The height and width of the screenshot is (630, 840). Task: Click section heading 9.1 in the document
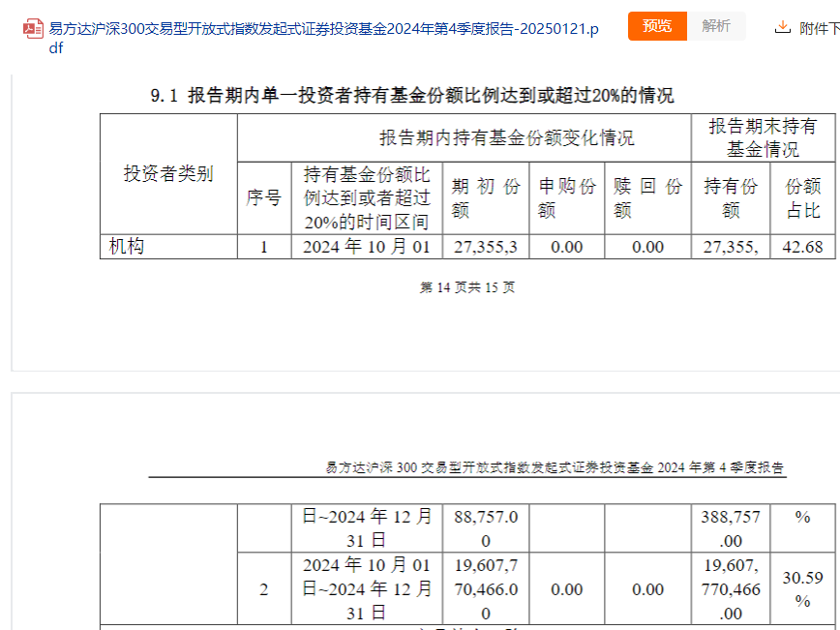coord(412,96)
